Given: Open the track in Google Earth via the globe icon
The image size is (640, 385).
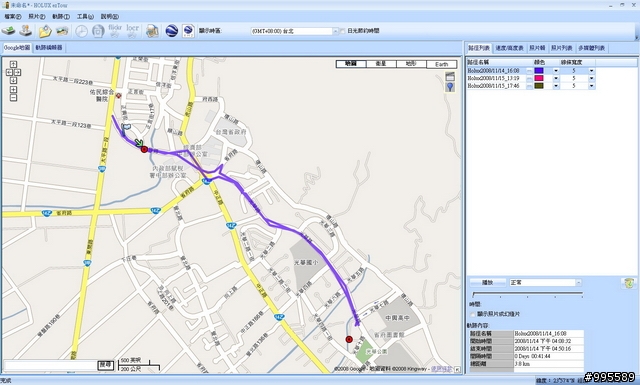Looking at the screenshot, I should (171, 31).
